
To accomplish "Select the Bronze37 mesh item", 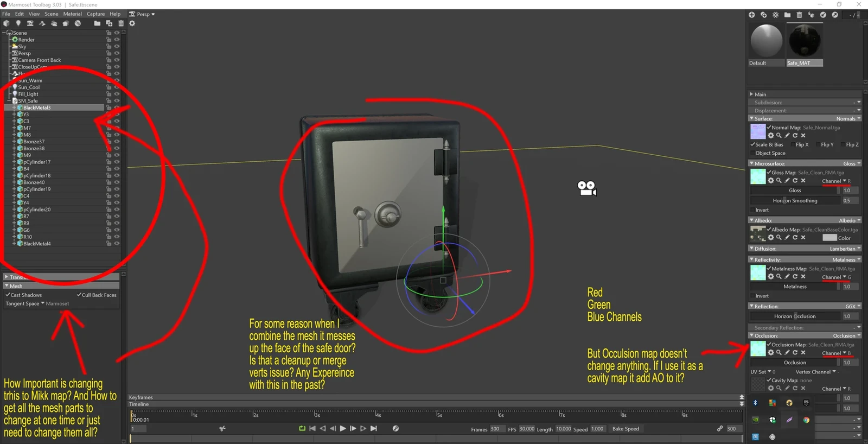I will point(34,142).
